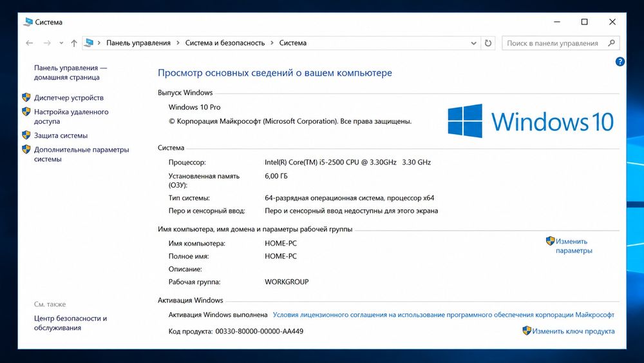This screenshot has width=644, height=363.
Task: Select the pen and touch input value text
Action: click(351, 210)
